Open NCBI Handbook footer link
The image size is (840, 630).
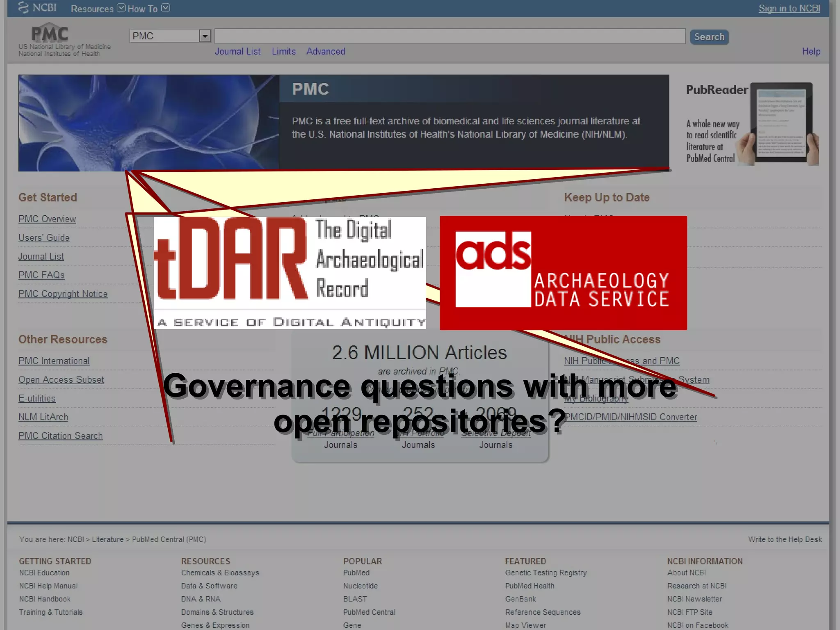tap(45, 599)
